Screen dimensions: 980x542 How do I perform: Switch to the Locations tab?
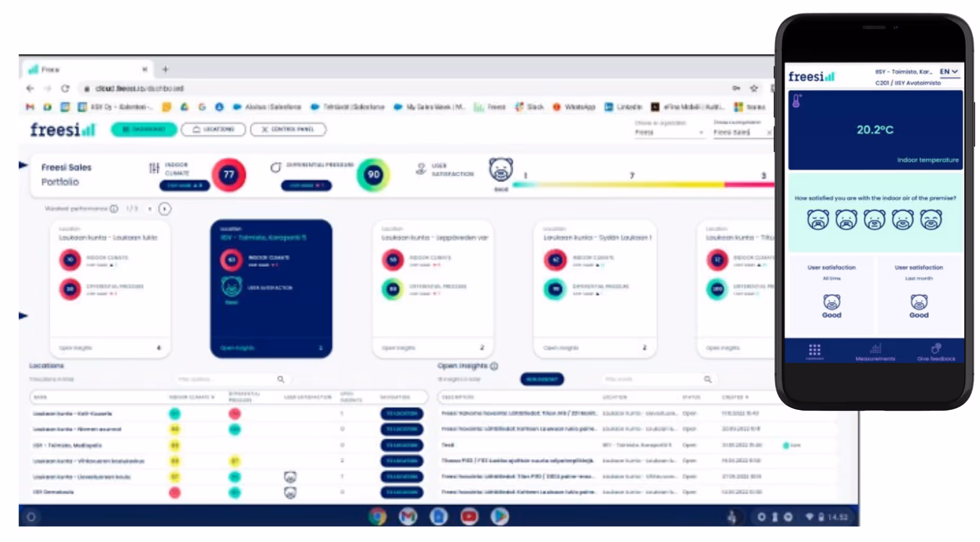(x=213, y=129)
